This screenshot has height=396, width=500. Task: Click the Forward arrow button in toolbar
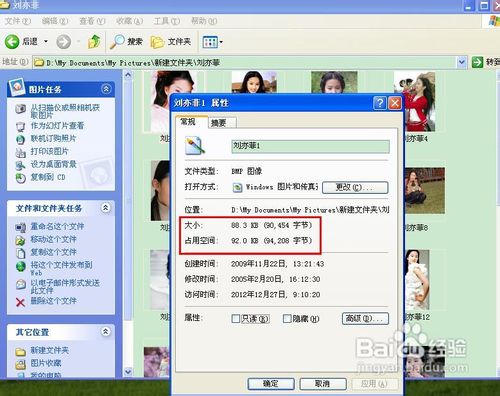[x=63, y=42]
